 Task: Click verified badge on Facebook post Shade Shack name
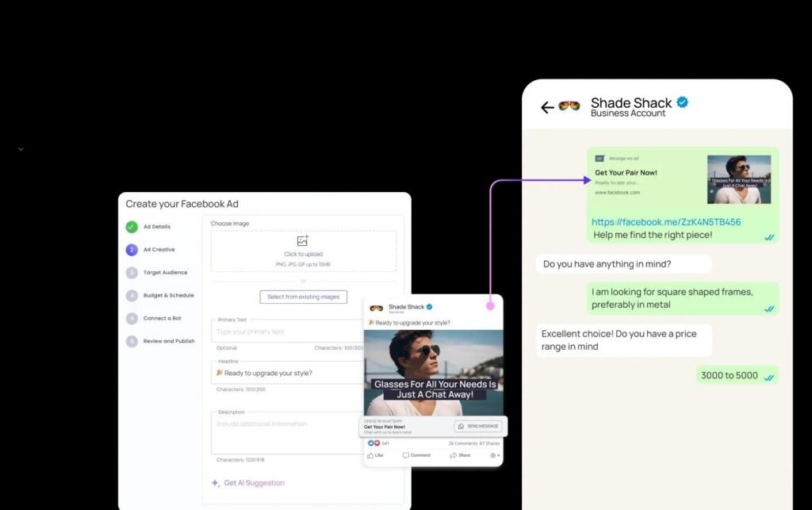coord(429,306)
